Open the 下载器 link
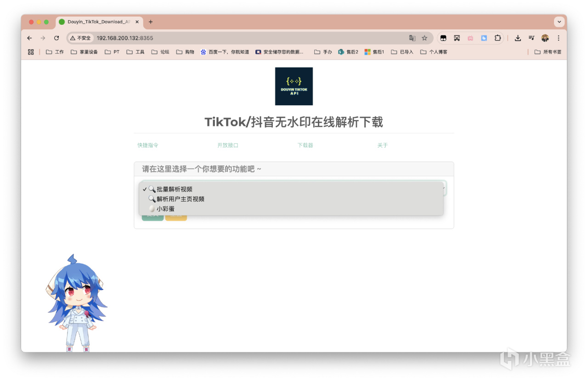This screenshot has height=380, width=588. (305, 145)
